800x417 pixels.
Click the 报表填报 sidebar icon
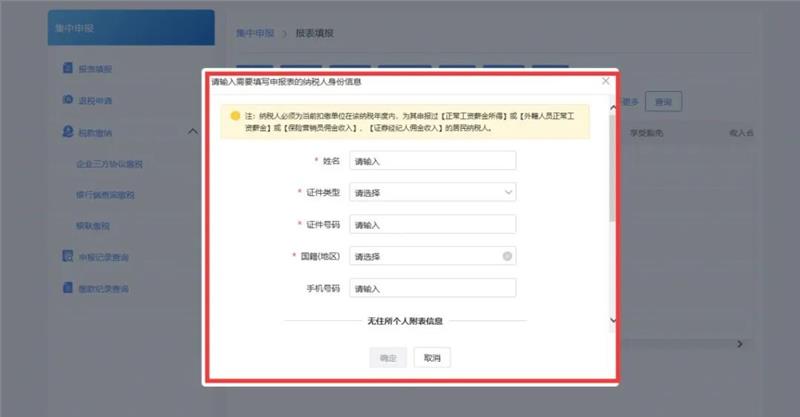click(66, 69)
